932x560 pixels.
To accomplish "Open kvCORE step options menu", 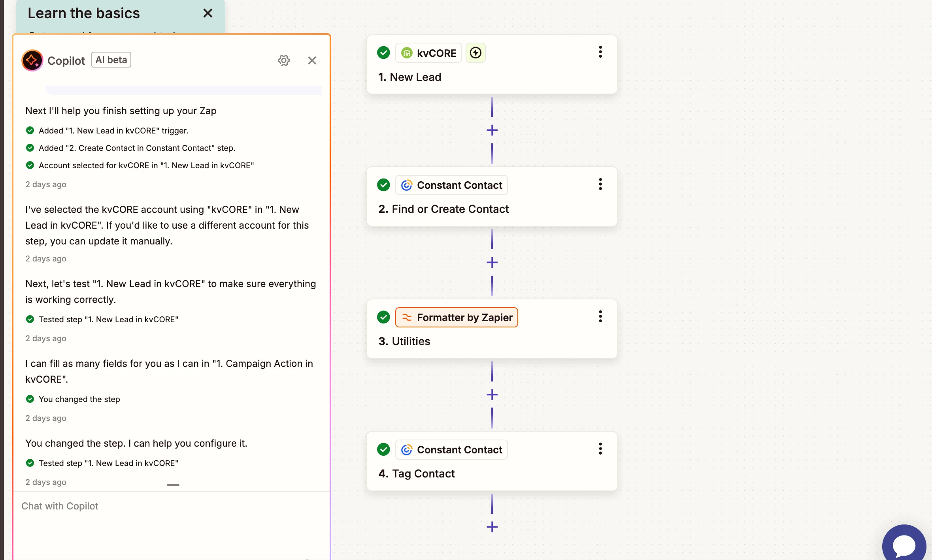I will point(600,52).
